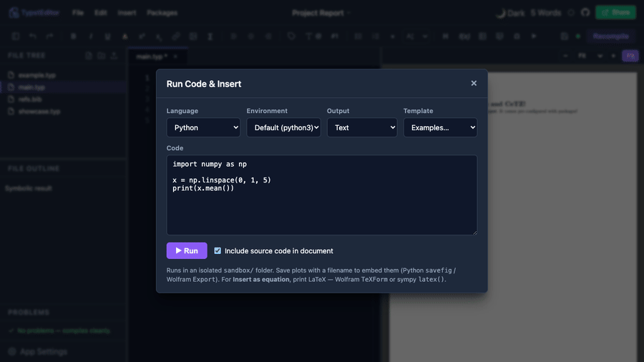Click the 5 Words counter in the header
644x362 pixels.
coord(545,13)
